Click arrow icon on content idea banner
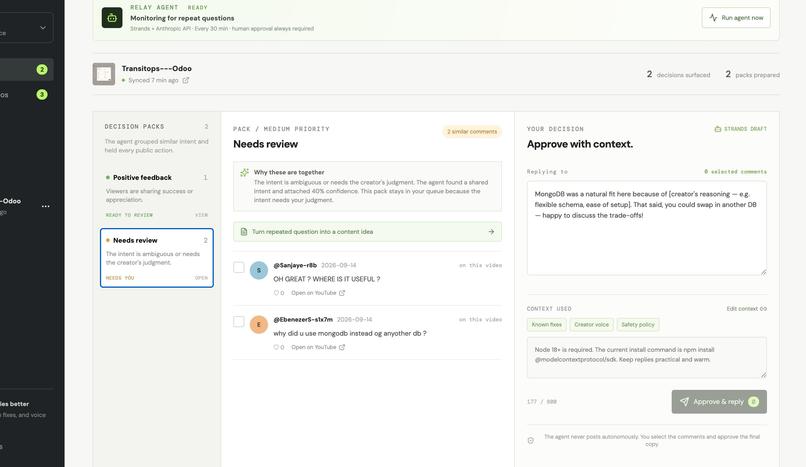This screenshot has width=806, height=467. point(491,232)
